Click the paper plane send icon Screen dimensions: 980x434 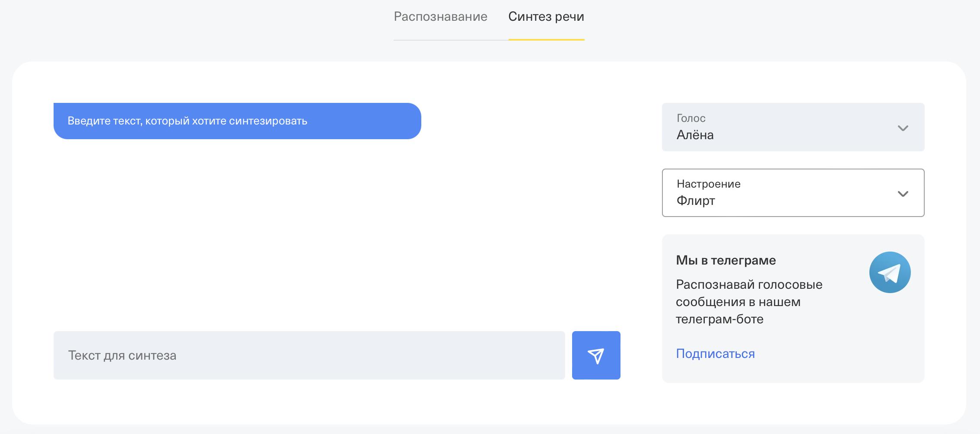coord(596,355)
